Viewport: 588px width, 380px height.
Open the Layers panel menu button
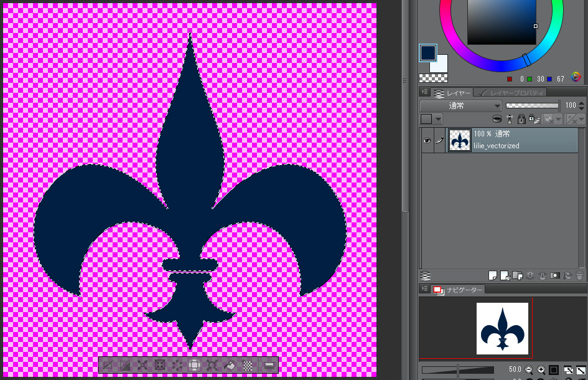click(426, 92)
